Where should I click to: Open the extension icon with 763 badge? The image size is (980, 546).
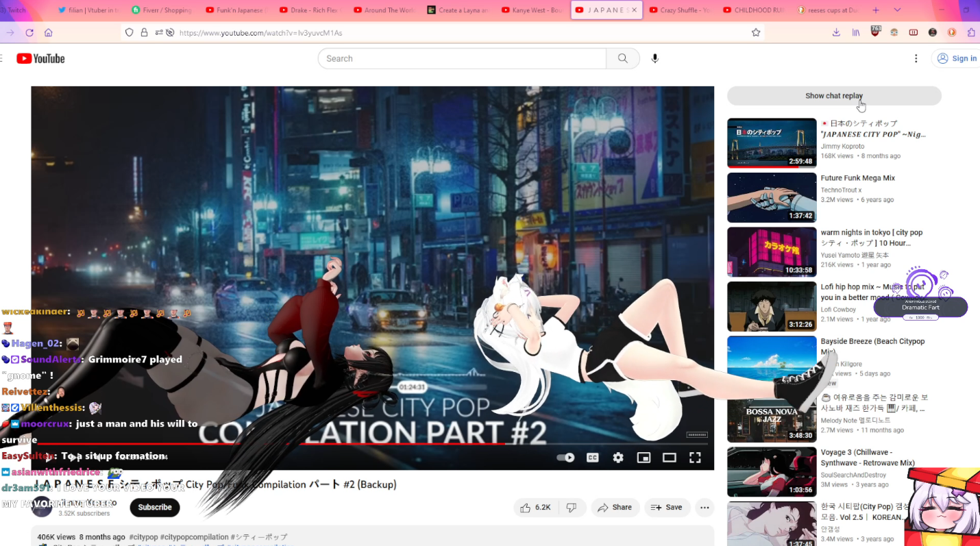(875, 32)
